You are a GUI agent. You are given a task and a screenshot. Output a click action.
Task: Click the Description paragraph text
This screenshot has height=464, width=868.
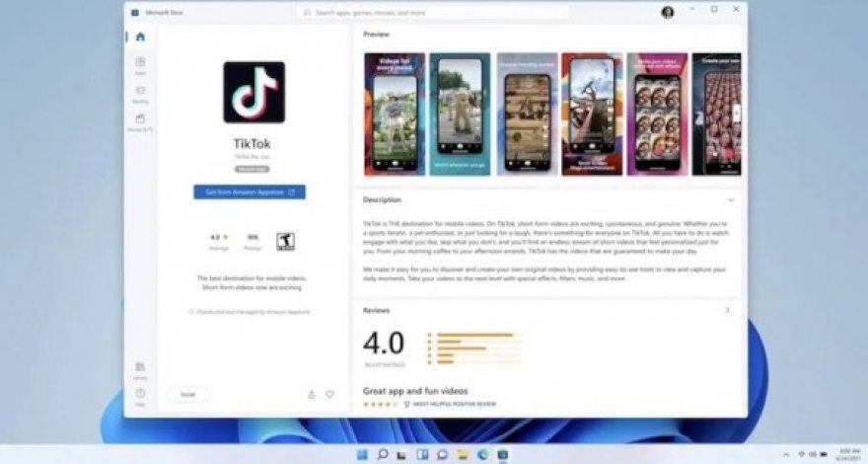click(545, 251)
